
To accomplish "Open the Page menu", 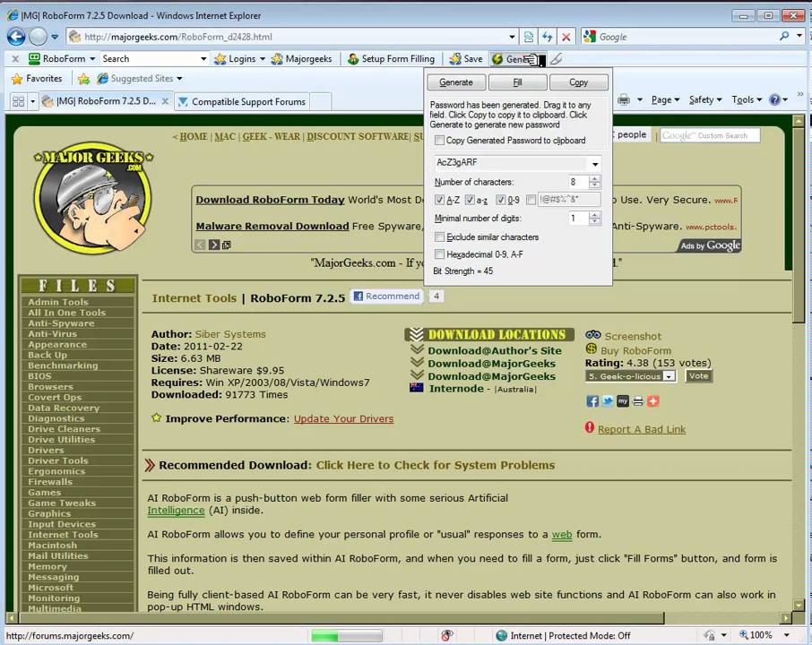I will (665, 99).
